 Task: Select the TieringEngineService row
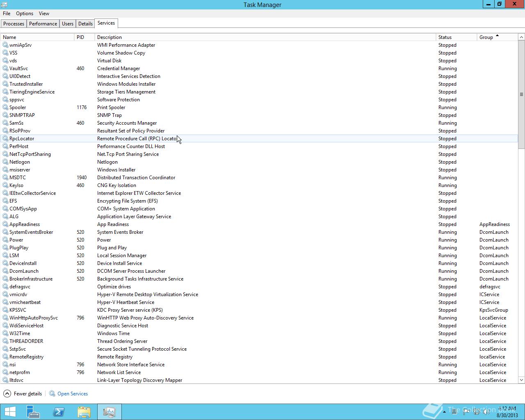tap(259, 92)
